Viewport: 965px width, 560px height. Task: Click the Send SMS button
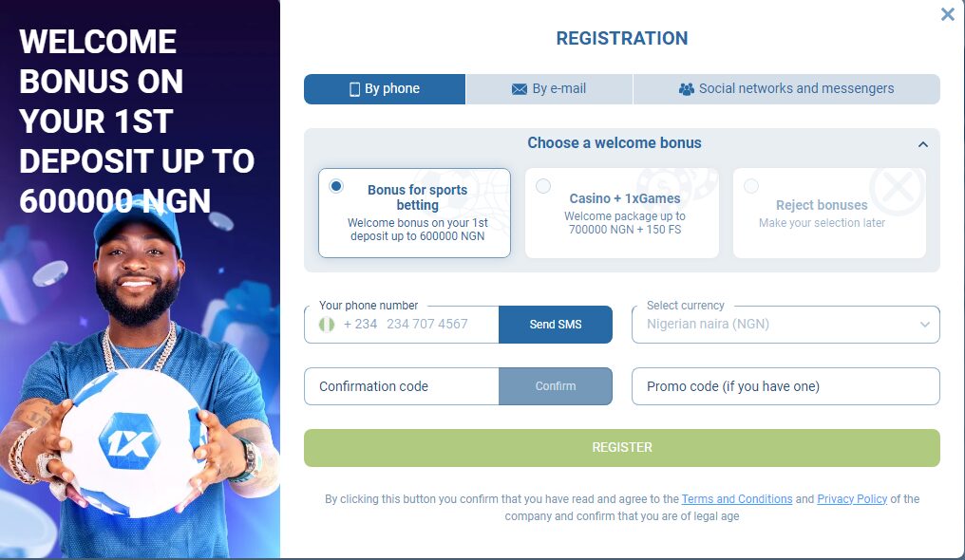pyautogui.click(x=555, y=325)
